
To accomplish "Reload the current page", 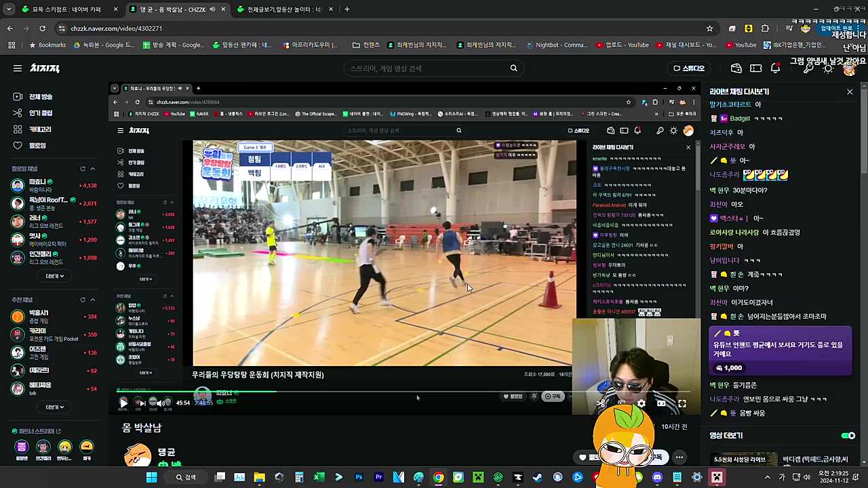I will click(42, 28).
